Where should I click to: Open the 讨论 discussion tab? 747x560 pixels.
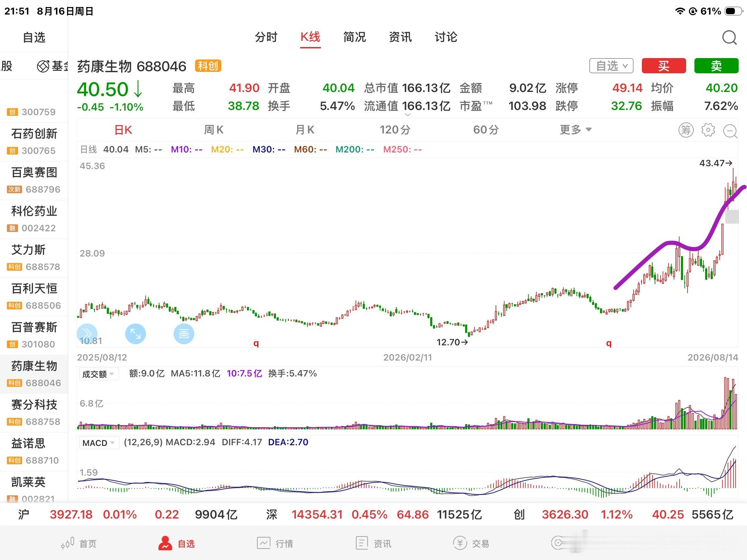pos(446,37)
